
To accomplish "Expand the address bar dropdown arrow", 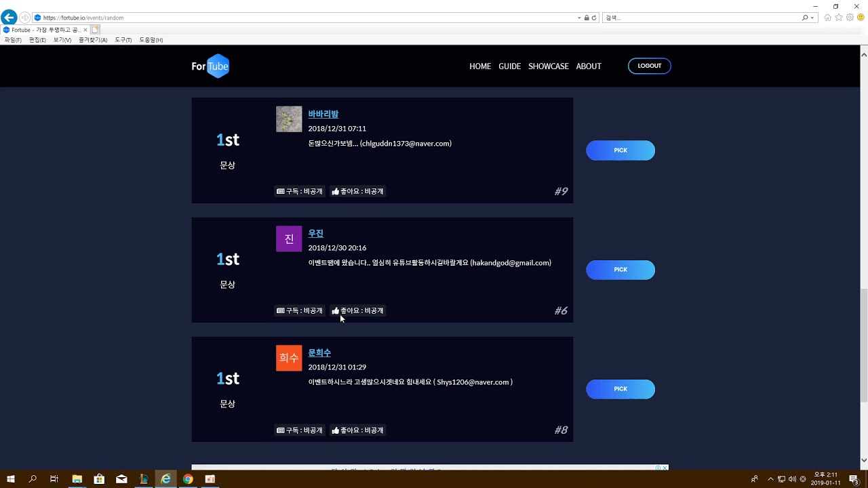I will pos(579,18).
